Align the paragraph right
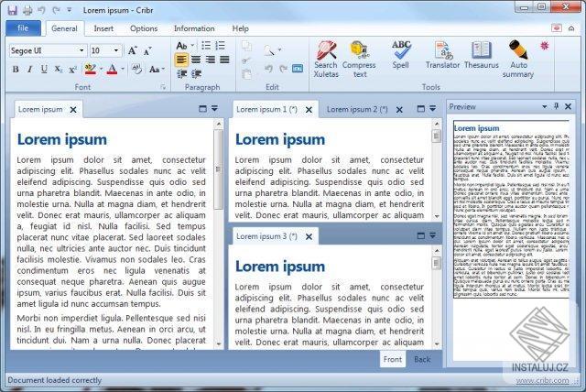The height and width of the screenshot is (392, 586). [x=211, y=60]
